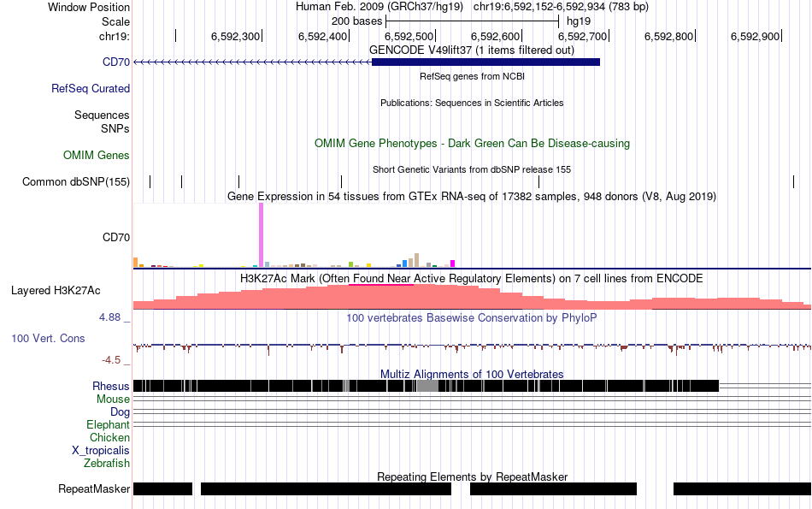Click the Short Genetic Variants dbSNP title
This screenshot has height=509, width=812.
(472, 169)
